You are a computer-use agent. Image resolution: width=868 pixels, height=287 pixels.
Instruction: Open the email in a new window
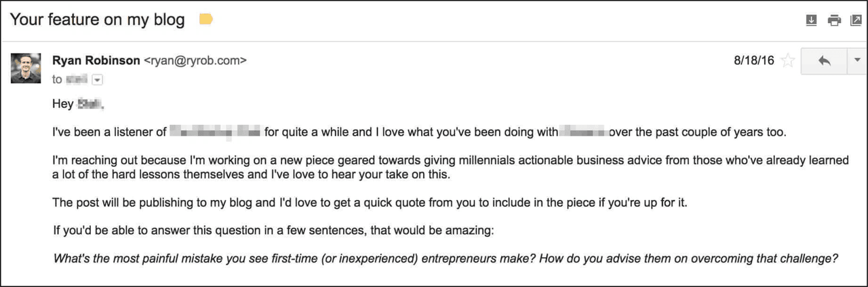[x=856, y=20]
